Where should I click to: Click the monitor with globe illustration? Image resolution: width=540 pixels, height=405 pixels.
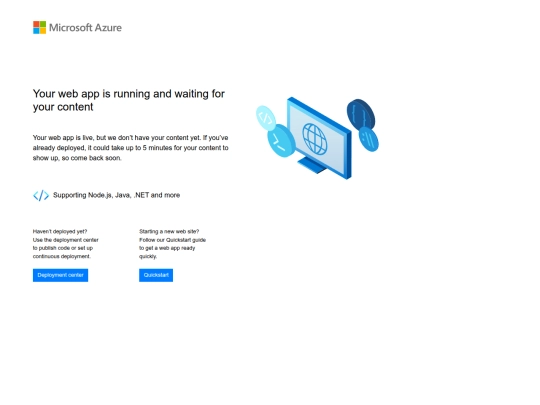[x=319, y=138]
